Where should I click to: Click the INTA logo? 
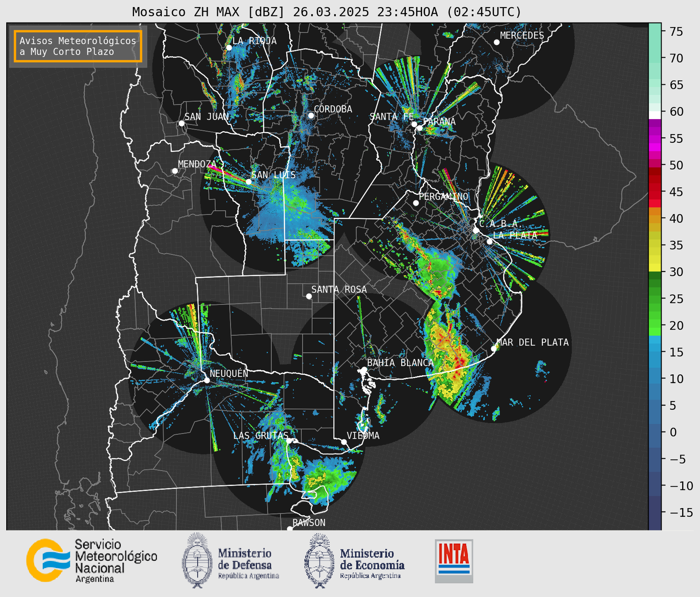point(454,561)
